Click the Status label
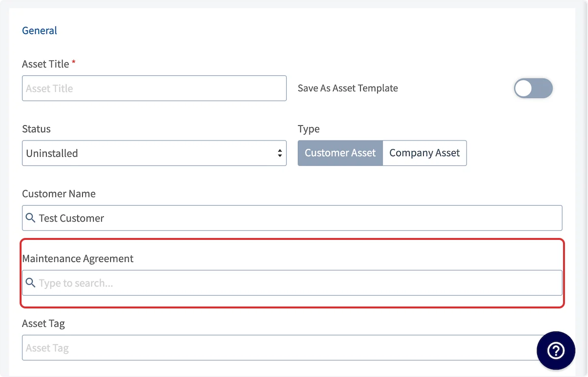This screenshot has width=588, height=377. pyautogui.click(x=36, y=129)
